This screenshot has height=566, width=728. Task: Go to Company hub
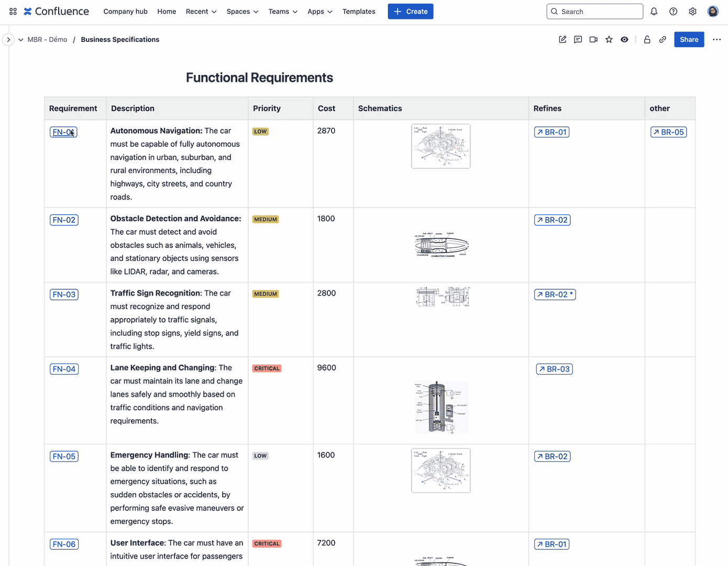tap(125, 12)
